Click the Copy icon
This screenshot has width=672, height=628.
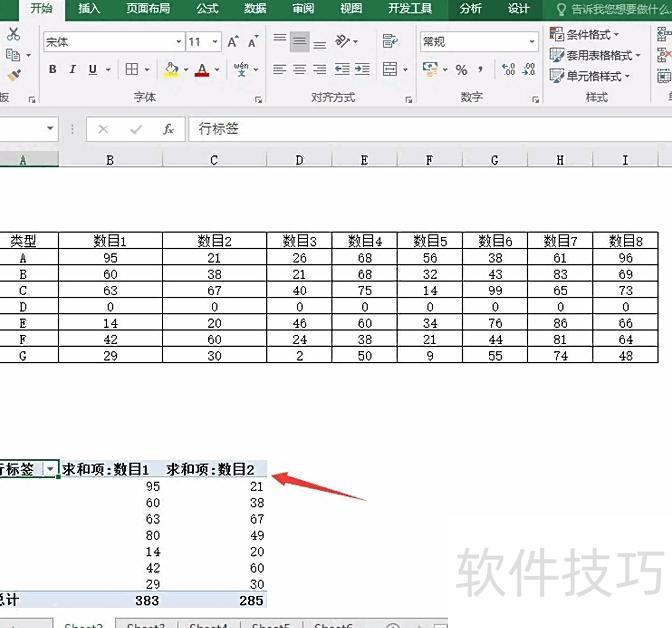pyautogui.click(x=13, y=55)
